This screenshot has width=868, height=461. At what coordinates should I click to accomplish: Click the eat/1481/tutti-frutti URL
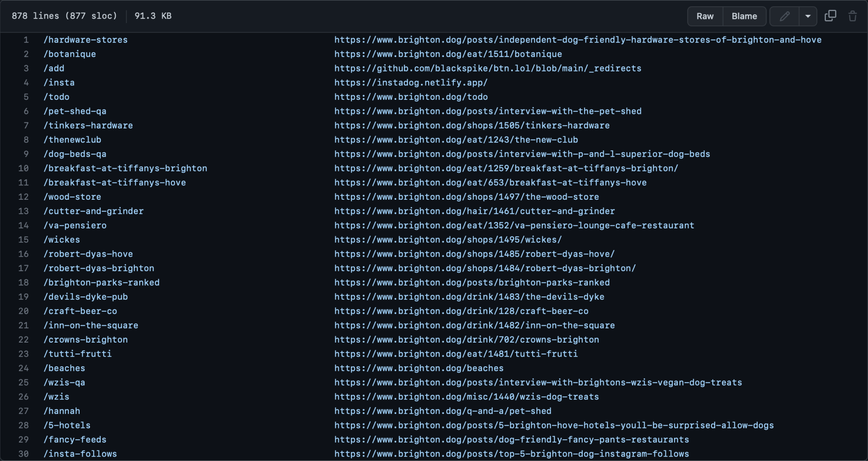point(456,354)
